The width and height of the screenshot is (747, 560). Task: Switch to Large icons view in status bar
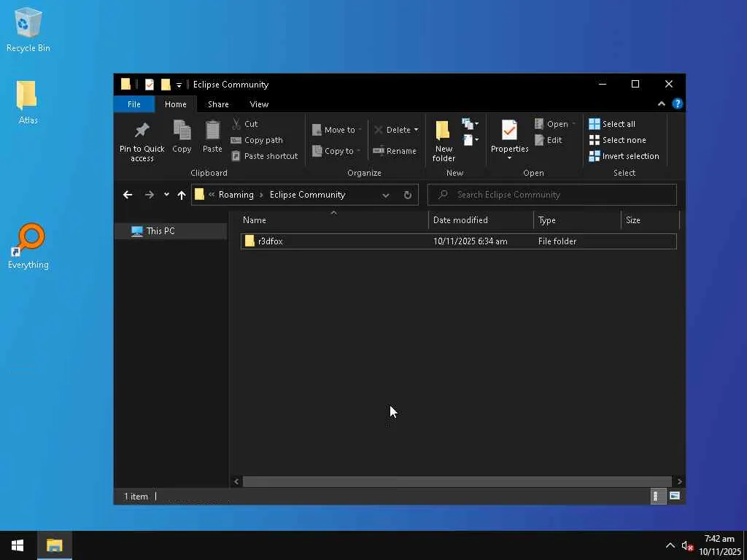coord(675,496)
